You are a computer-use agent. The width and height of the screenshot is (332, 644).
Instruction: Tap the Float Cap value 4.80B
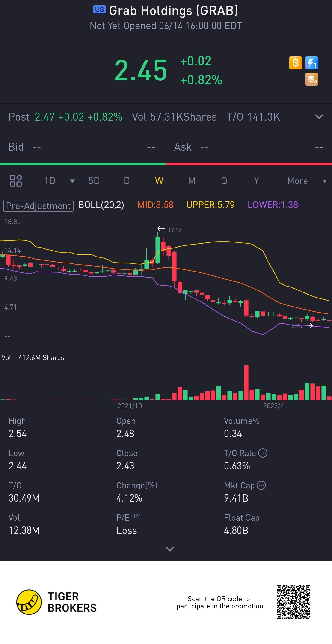click(236, 530)
